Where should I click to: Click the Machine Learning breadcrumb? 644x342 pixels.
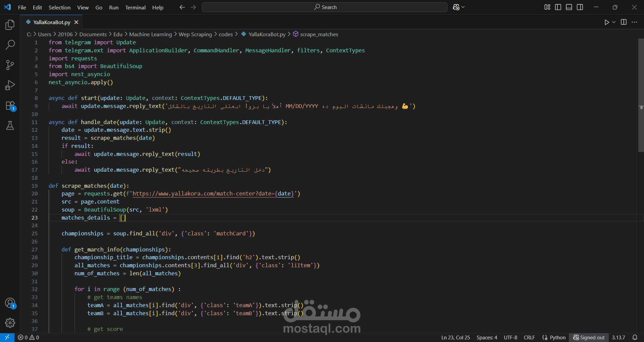[150, 34]
